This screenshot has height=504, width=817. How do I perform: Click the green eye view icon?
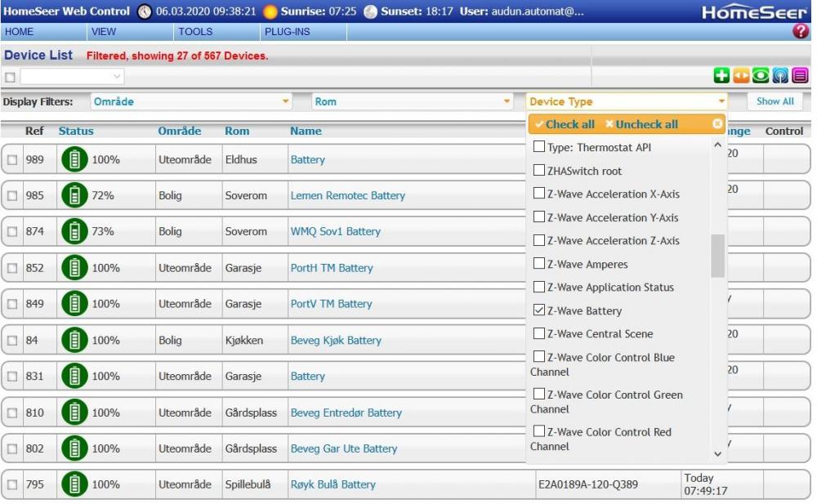point(761,76)
